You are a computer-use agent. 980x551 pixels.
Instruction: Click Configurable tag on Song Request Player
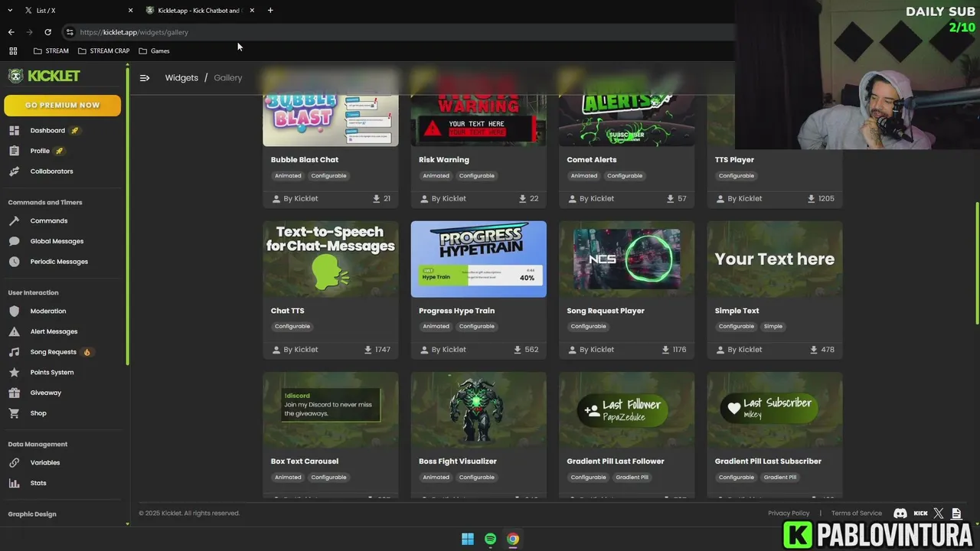pos(588,327)
